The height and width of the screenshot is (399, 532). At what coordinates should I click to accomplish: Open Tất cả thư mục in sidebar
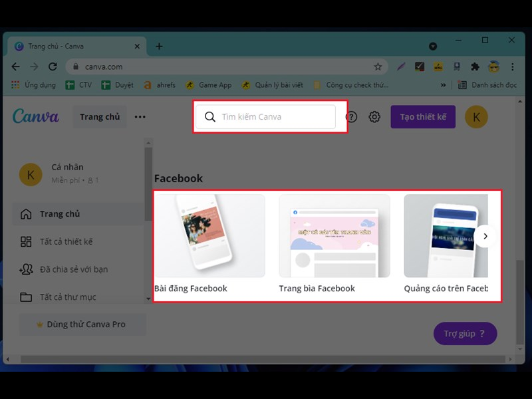[x=67, y=297]
